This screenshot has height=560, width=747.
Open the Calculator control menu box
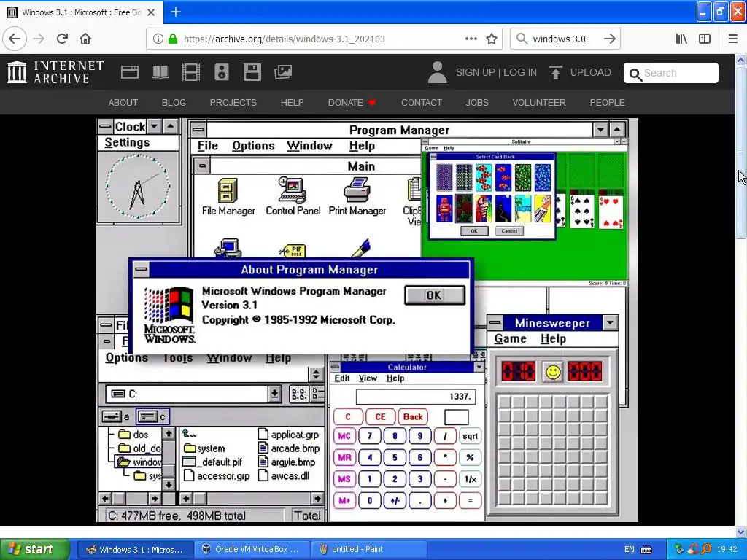tap(335, 367)
